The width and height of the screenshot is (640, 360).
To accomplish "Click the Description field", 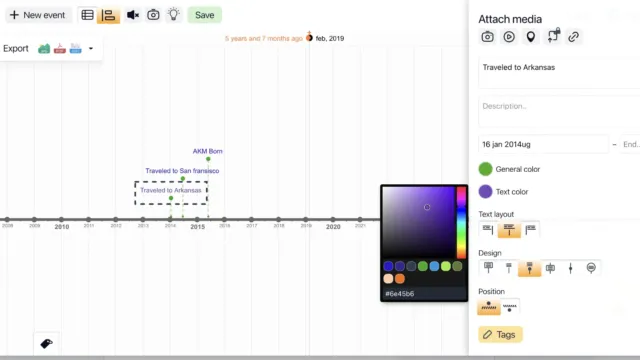I will (559, 111).
